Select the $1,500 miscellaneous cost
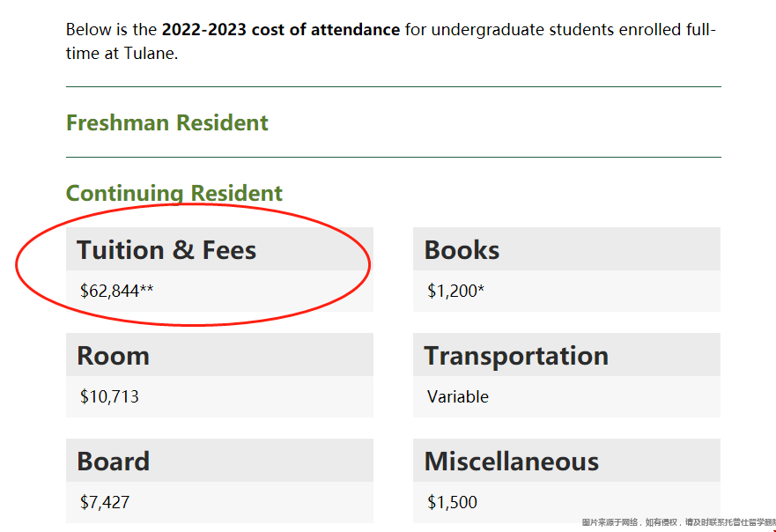 point(452,502)
